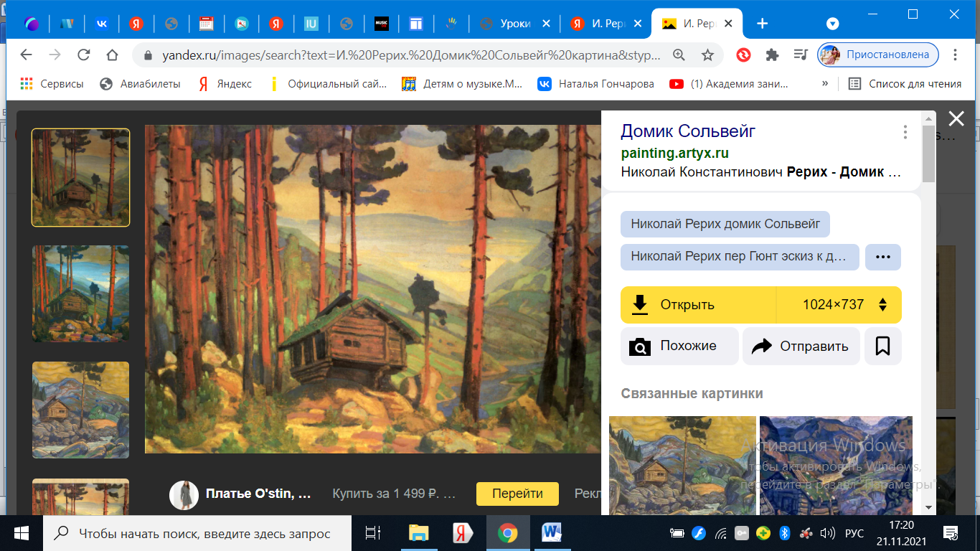
Task: Expand hidden bookmarks with the chevron
Action: (x=824, y=84)
